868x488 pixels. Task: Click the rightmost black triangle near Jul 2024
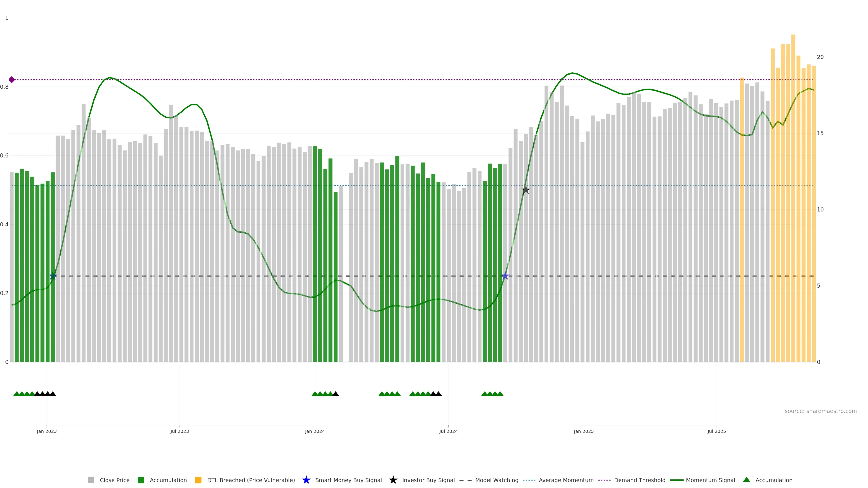(x=438, y=394)
